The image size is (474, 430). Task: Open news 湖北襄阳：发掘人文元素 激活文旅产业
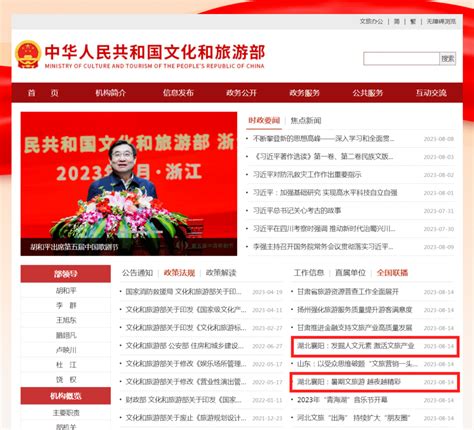pyautogui.click(x=356, y=346)
